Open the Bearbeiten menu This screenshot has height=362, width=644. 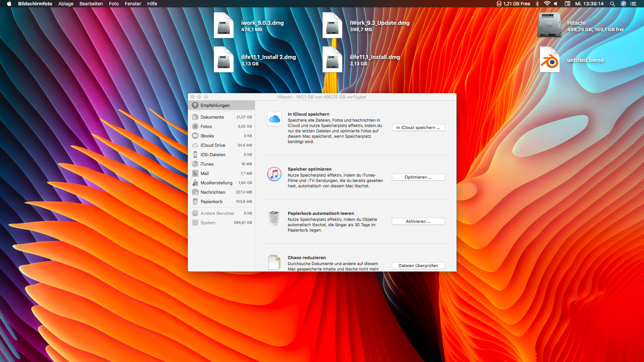(x=91, y=4)
